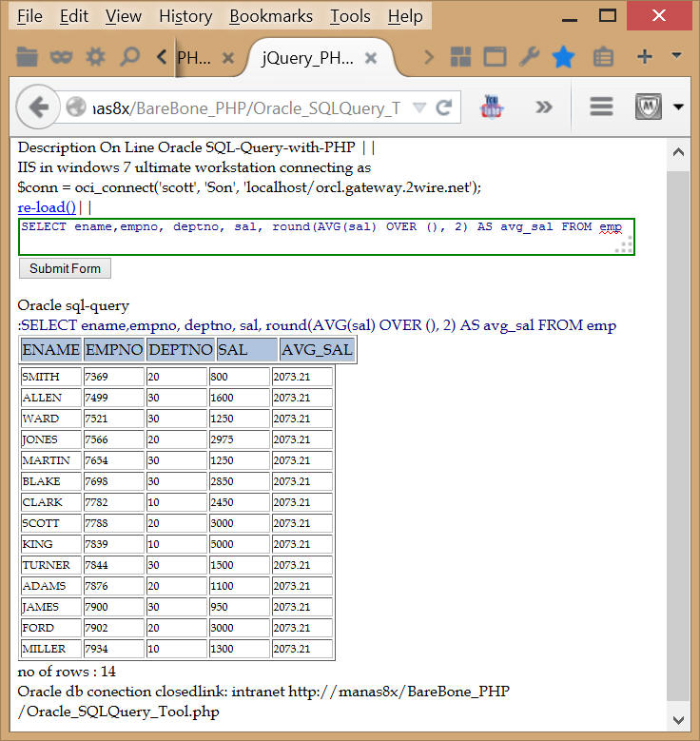Expand the list-all-tabs dropdown arrow
The height and width of the screenshot is (741, 700).
click(x=676, y=55)
